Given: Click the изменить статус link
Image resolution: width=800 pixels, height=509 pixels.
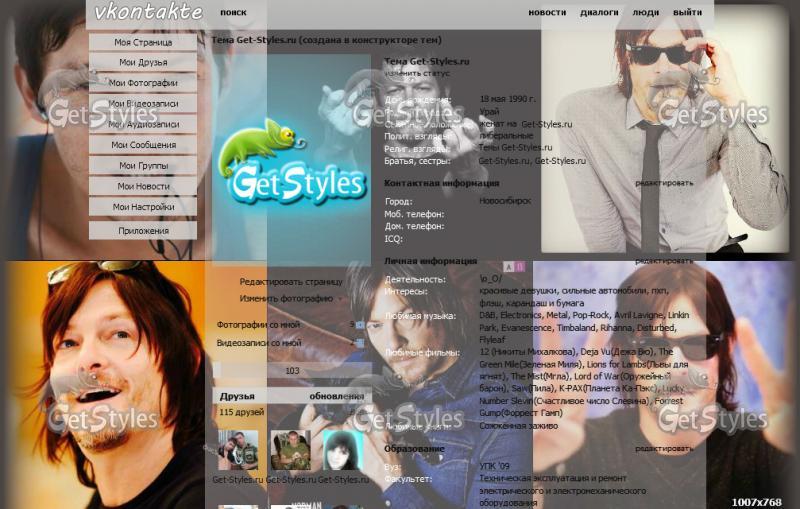Looking at the screenshot, I should (417, 73).
